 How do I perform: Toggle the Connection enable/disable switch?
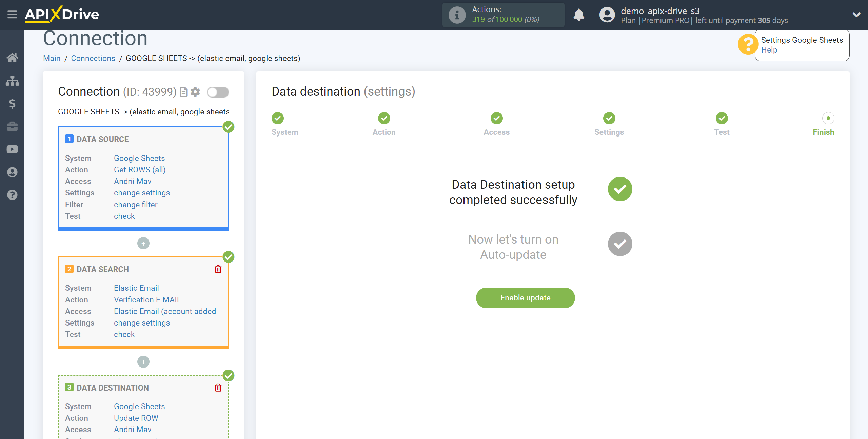(x=218, y=92)
